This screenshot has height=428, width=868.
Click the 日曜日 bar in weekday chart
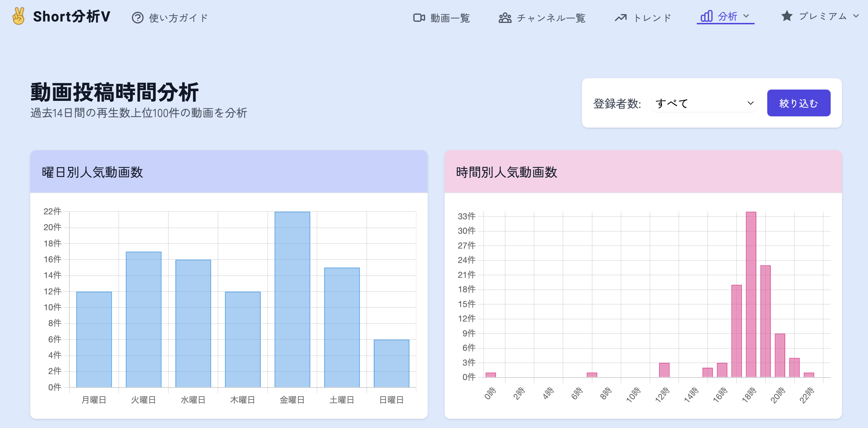click(391, 363)
